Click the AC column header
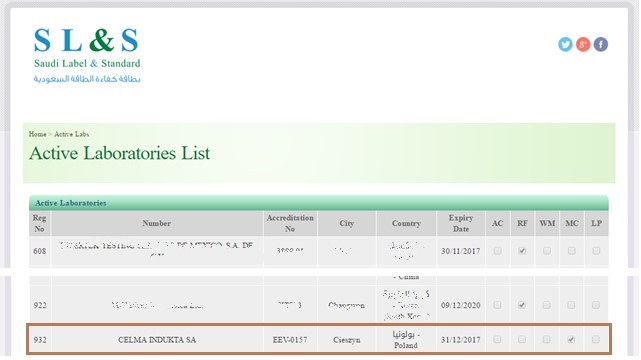 498,224
